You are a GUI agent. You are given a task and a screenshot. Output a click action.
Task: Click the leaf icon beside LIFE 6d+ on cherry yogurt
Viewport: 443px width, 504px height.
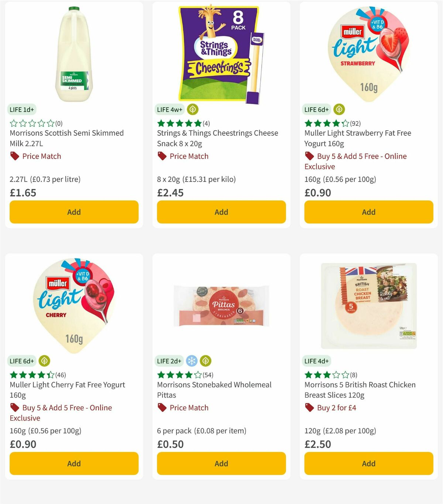(x=45, y=361)
